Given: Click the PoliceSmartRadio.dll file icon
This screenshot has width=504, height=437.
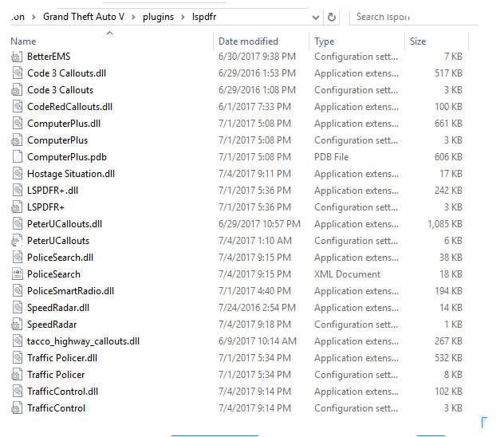Looking at the screenshot, I should pyautogui.click(x=18, y=291).
